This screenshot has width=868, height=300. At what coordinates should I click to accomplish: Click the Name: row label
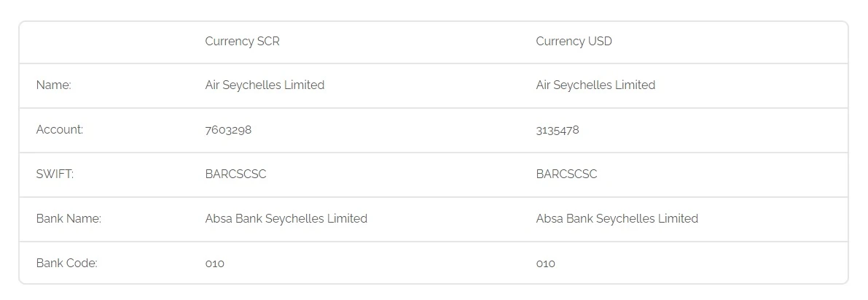53,85
